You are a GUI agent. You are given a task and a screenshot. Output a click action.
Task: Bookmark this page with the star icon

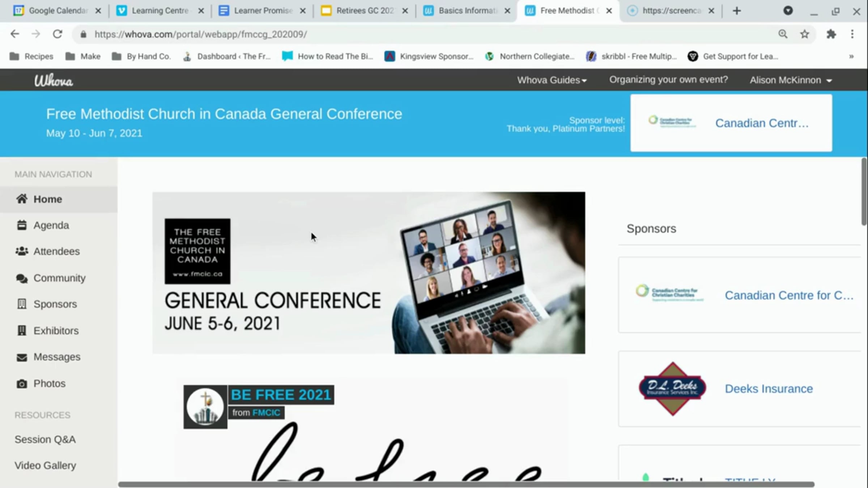point(804,34)
